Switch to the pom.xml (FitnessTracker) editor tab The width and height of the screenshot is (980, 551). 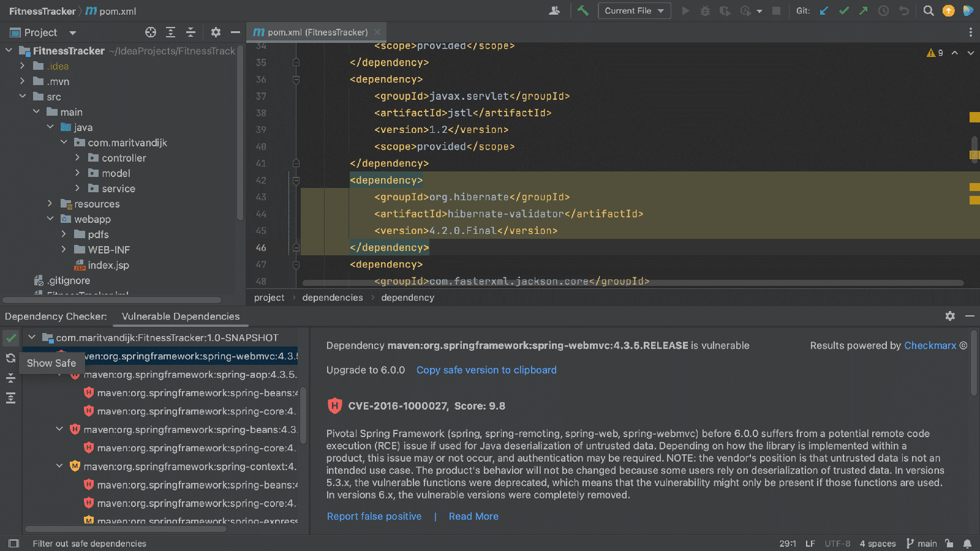317,32
